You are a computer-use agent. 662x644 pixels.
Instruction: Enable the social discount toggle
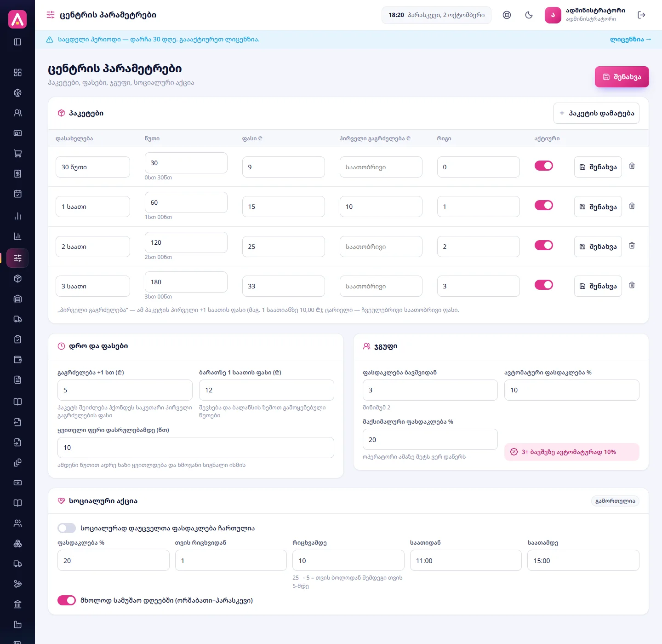[x=67, y=528]
